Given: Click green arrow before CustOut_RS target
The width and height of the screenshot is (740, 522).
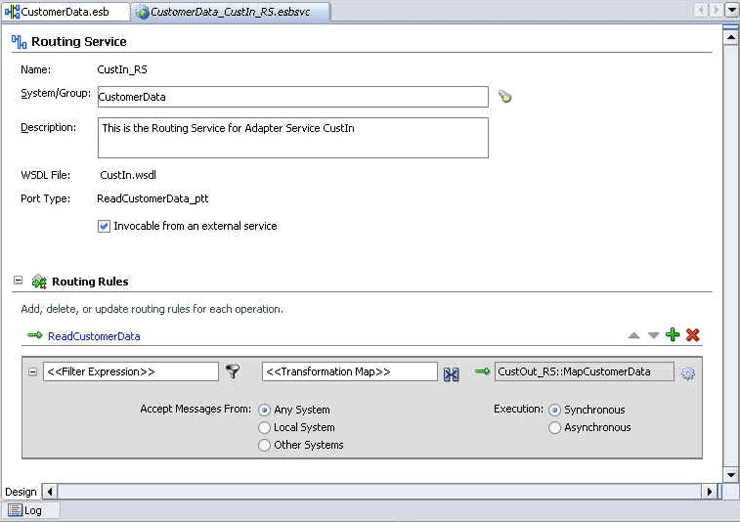Looking at the screenshot, I should (482, 371).
